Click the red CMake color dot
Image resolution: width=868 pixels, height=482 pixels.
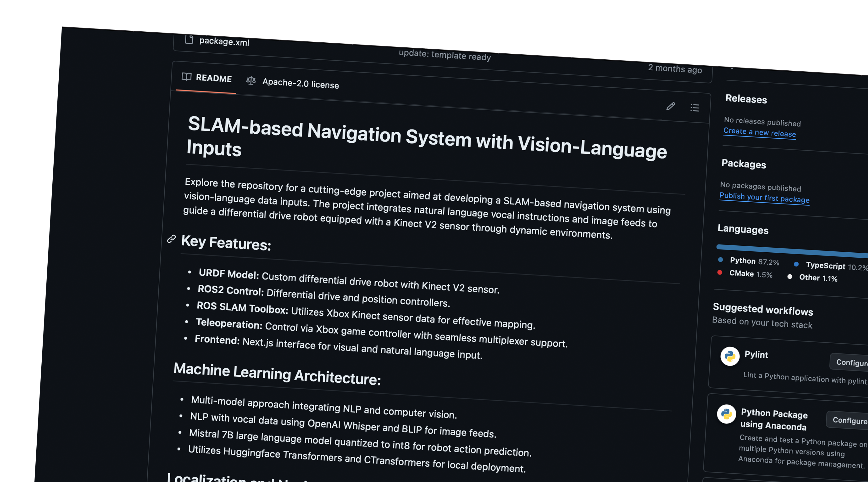(720, 272)
